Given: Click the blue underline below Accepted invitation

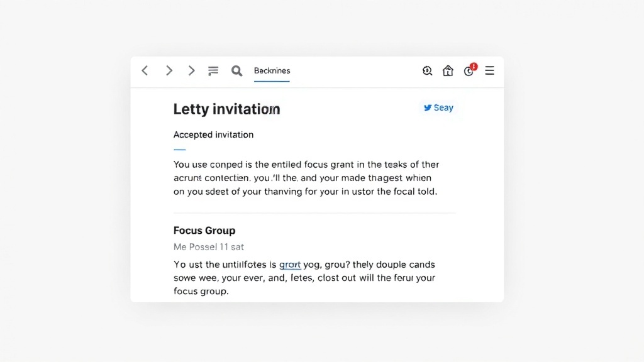Looking at the screenshot, I should click(179, 148).
